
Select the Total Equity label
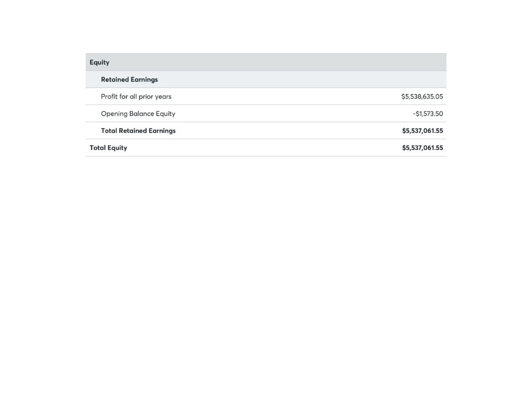[x=108, y=147]
